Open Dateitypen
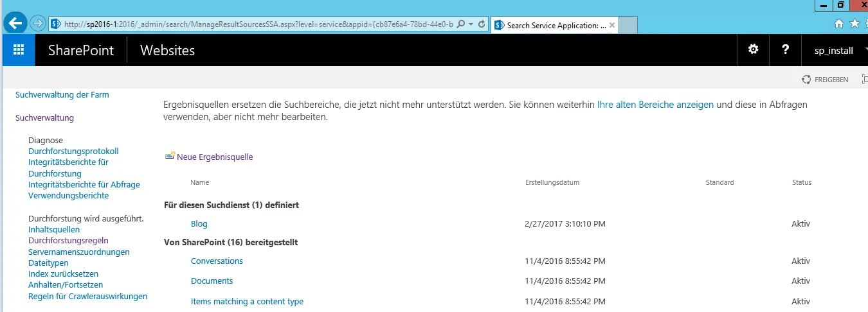The width and height of the screenshot is (868, 312). [x=48, y=263]
